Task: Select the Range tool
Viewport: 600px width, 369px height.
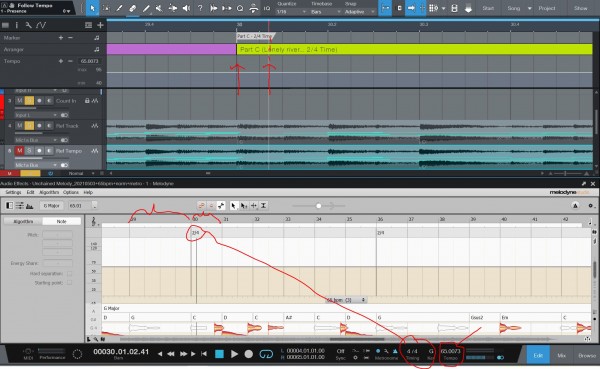Action: pos(106,8)
